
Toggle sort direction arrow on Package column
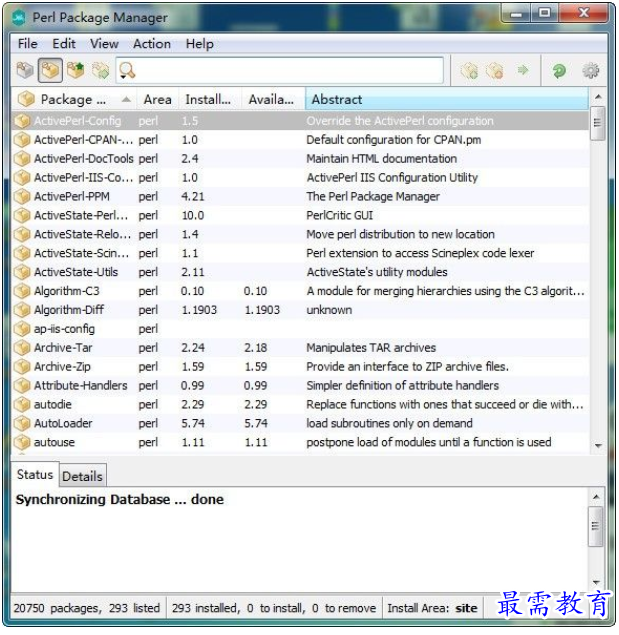click(126, 99)
